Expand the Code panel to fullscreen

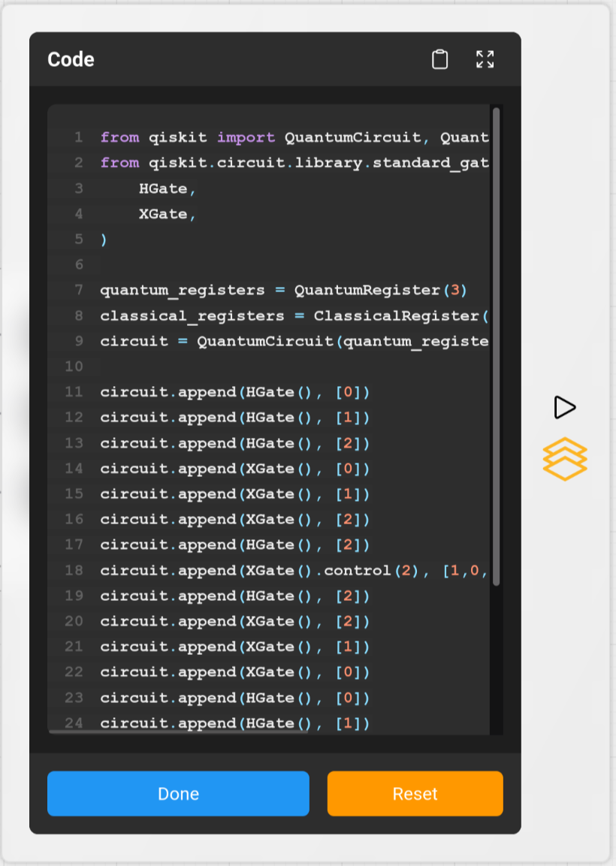[485, 59]
